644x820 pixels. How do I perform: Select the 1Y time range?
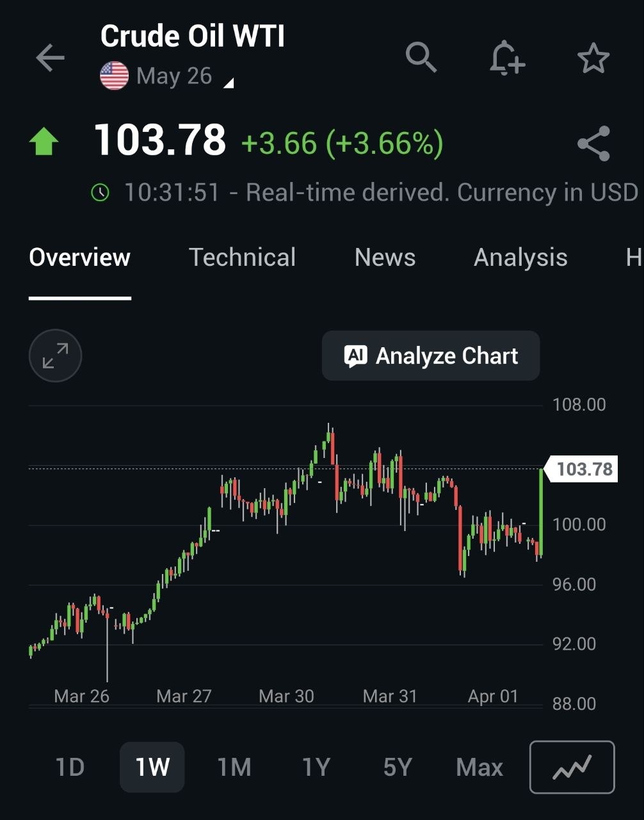pyautogui.click(x=316, y=767)
